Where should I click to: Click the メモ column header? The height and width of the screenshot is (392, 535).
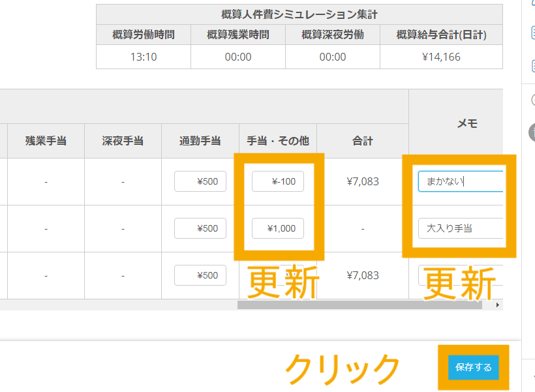click(x=468, y=123)
